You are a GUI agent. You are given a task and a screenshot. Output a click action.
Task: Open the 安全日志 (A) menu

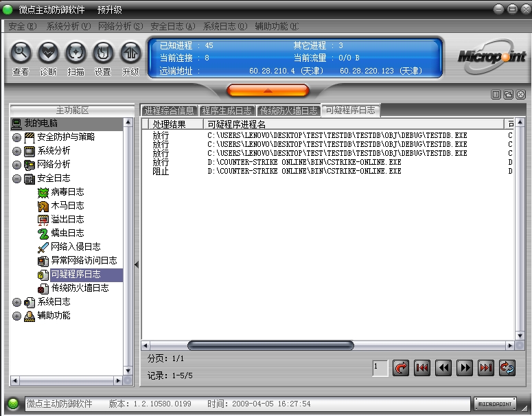coord(173,26)
